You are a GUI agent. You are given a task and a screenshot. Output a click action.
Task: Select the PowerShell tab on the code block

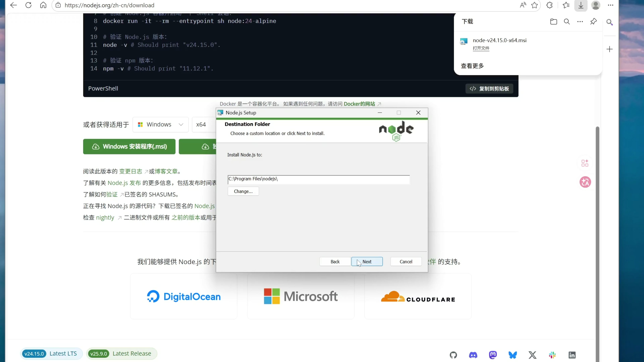pyautogui.click(x=103, y=88)
